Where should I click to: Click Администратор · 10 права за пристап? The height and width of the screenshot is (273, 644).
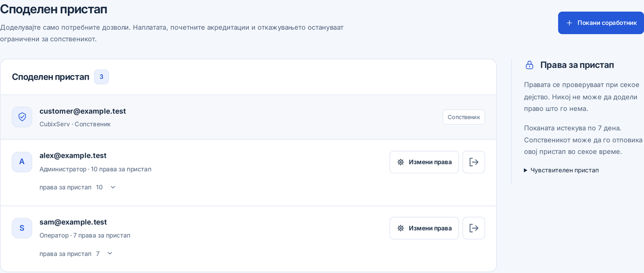[x=95, y=169]
